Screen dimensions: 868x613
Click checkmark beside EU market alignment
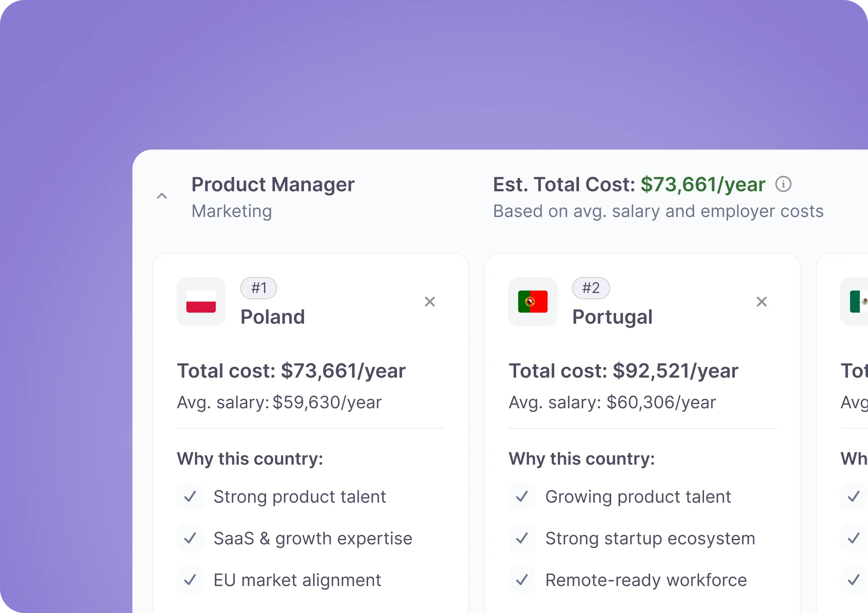(190, 580)
